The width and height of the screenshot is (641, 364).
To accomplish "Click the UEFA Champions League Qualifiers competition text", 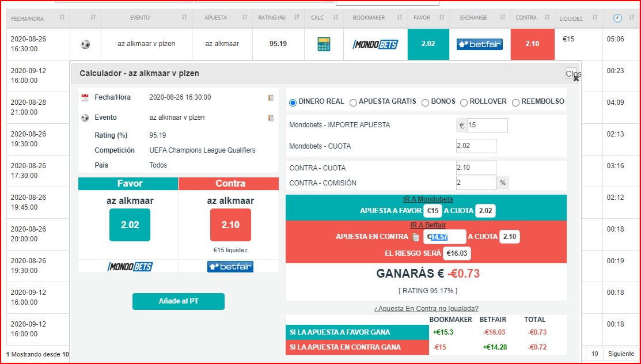I will click(x=202, y=150).
